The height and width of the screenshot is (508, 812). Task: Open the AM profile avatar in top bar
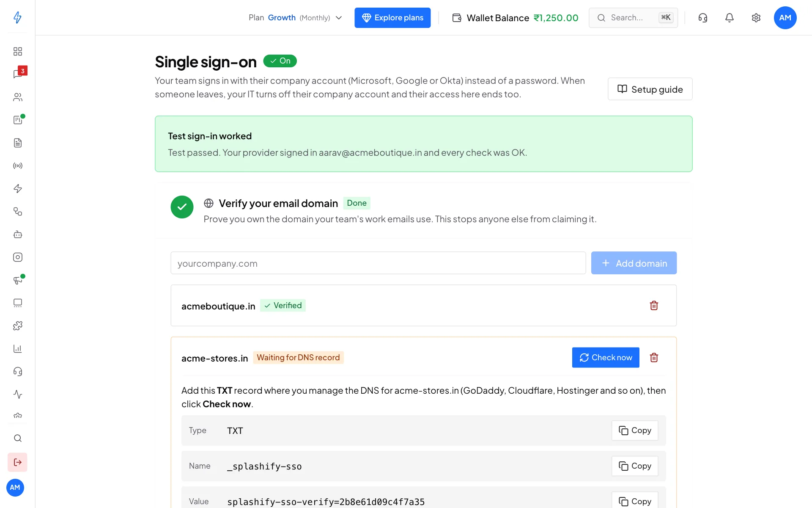785,18
